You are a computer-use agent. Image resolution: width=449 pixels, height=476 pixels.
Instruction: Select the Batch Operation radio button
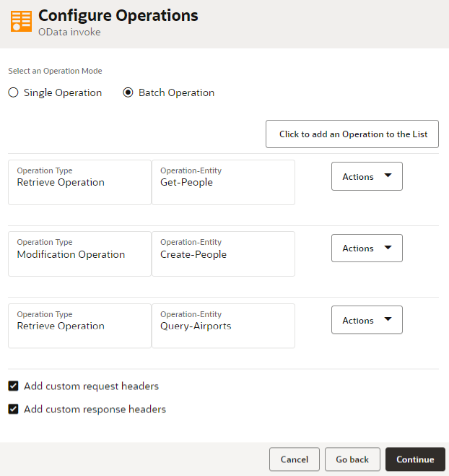128,92
